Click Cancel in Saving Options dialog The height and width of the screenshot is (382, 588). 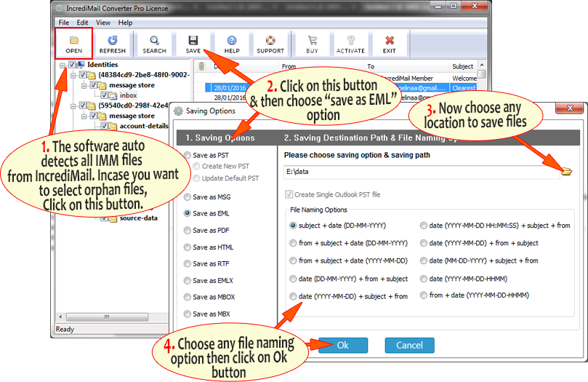coord(409,345)
